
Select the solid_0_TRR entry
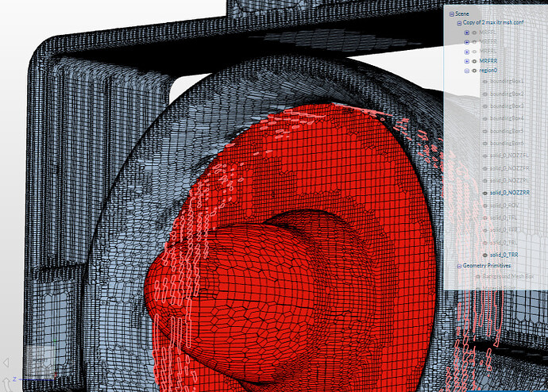point(504,255)
